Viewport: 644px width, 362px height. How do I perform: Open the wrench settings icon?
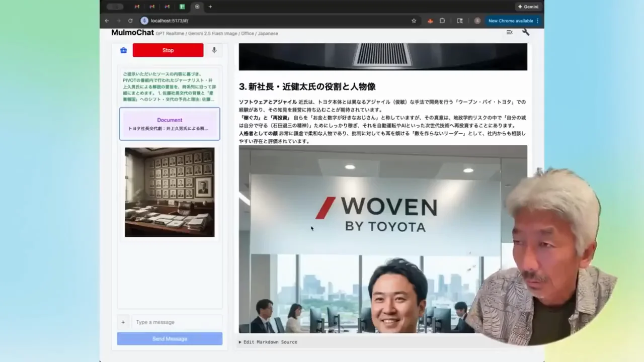coord(526,32)
